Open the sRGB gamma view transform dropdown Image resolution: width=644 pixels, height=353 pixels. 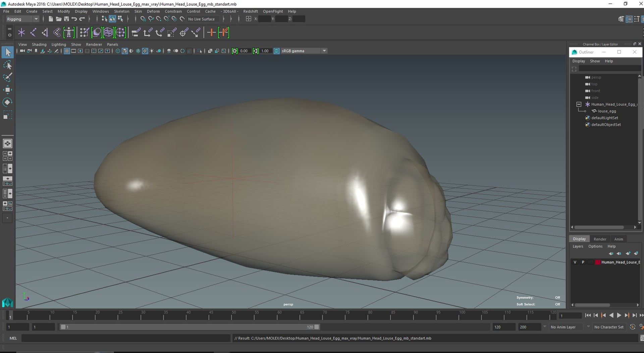point(304,51)
